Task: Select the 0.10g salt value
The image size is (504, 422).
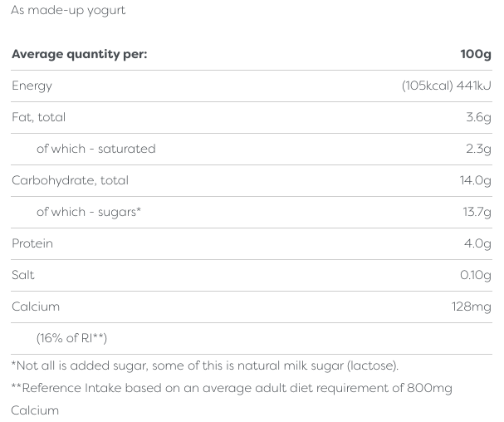Action: pos(475,276)
